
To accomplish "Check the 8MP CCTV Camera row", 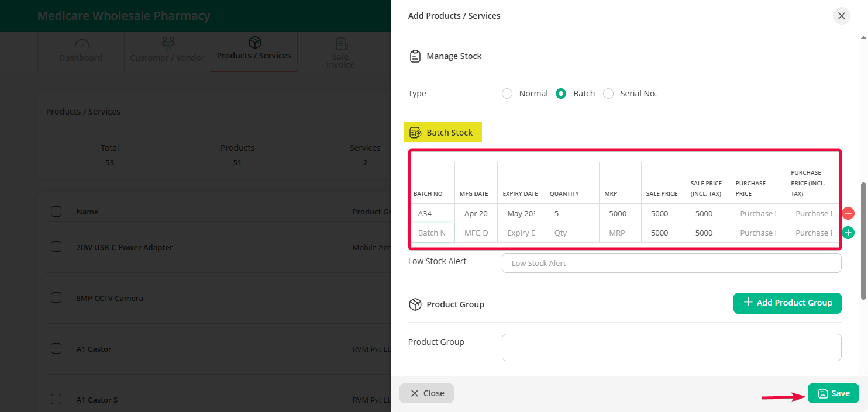I will tap(56, 298).
